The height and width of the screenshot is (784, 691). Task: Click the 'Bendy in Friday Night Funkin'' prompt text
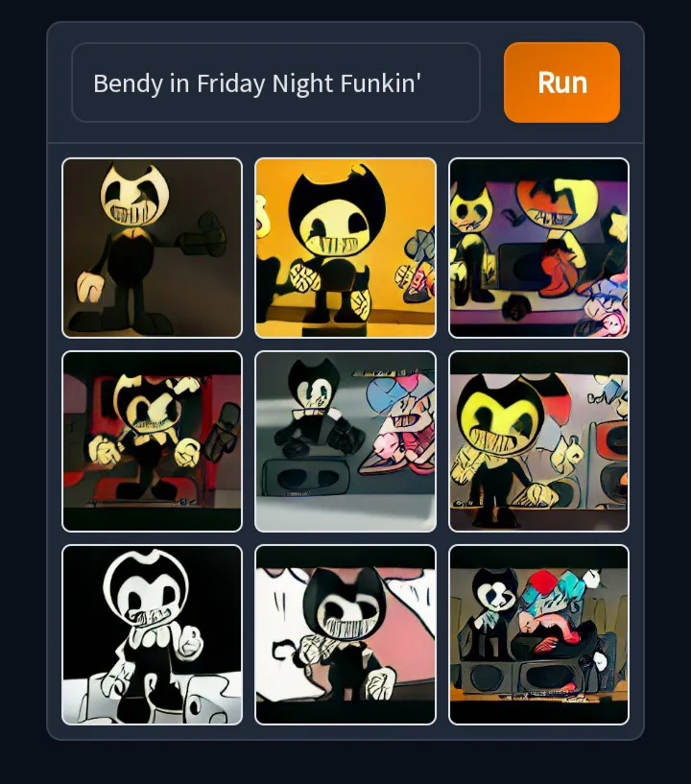[x=257, y=83]
